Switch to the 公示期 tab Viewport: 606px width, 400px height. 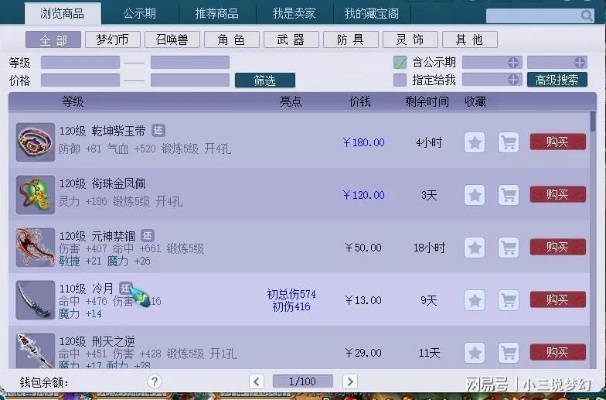(x=140, y=14)
